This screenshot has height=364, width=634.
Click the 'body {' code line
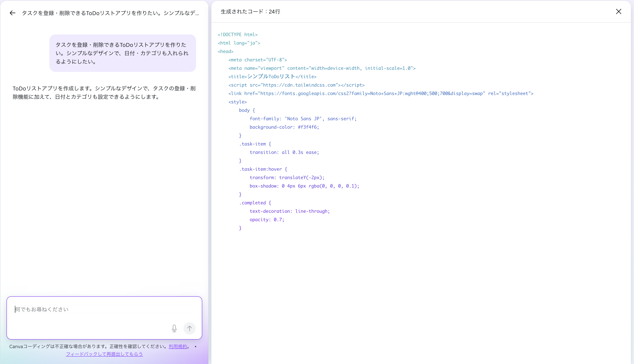click(247, 110)
